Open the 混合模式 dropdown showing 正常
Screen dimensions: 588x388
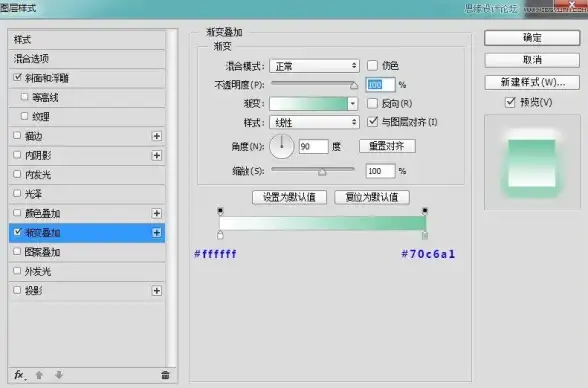coord(314,66)
